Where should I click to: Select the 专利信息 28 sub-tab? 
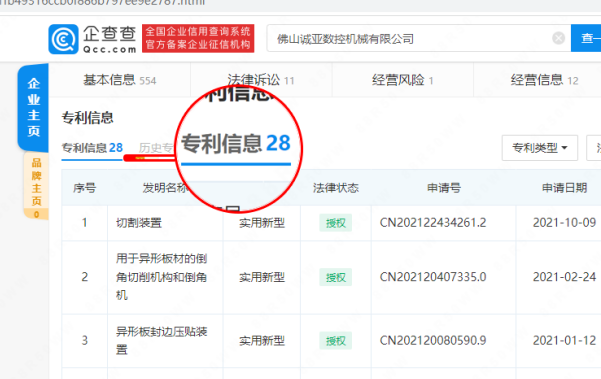pos(92,148)
